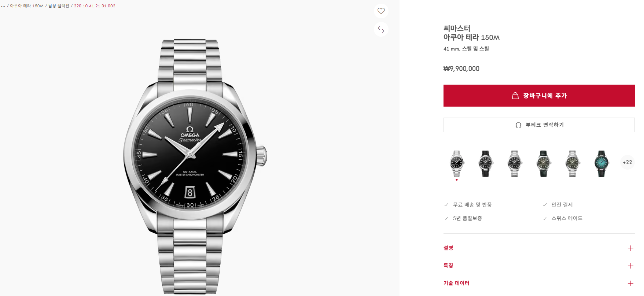Click the plus icon next to 특징
This screenshot has width=644, height=296.
[x=630, y=266]
